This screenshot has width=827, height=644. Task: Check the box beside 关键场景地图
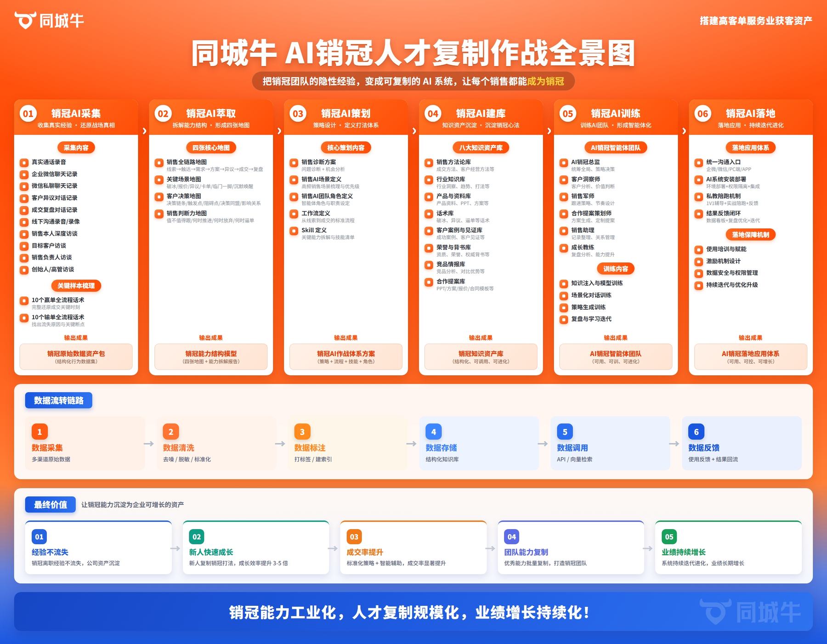click(159, 180)
